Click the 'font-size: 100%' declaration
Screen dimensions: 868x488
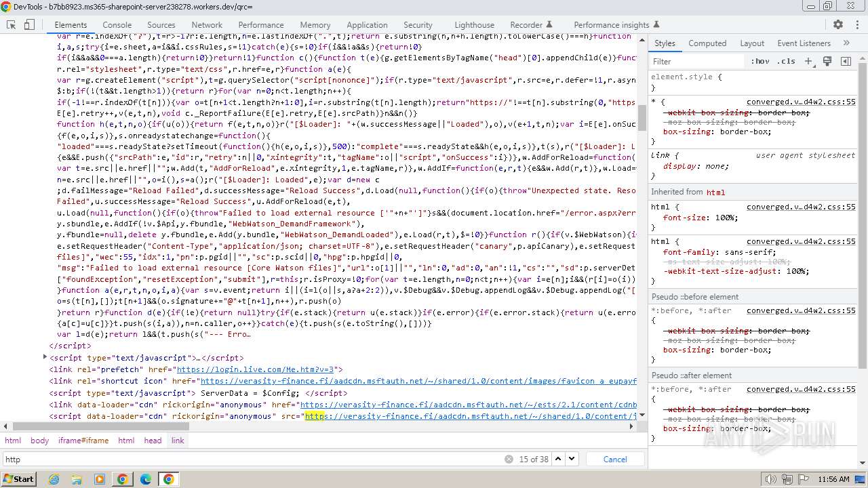coord(700,218)
